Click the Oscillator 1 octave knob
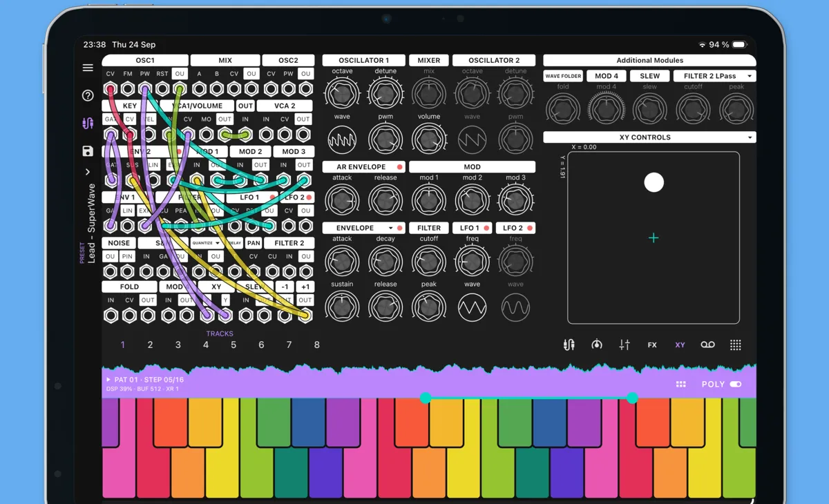This screenshot has height=504, width=829. 342,93
